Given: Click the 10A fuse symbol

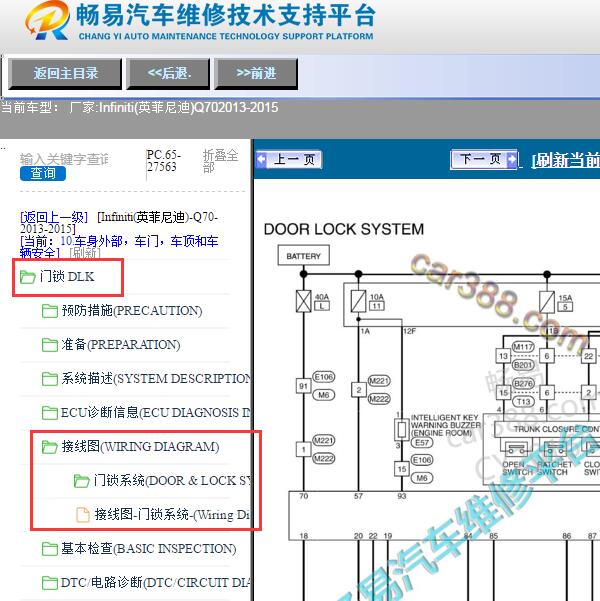Looking at the screenshot, I should [358, 301].
